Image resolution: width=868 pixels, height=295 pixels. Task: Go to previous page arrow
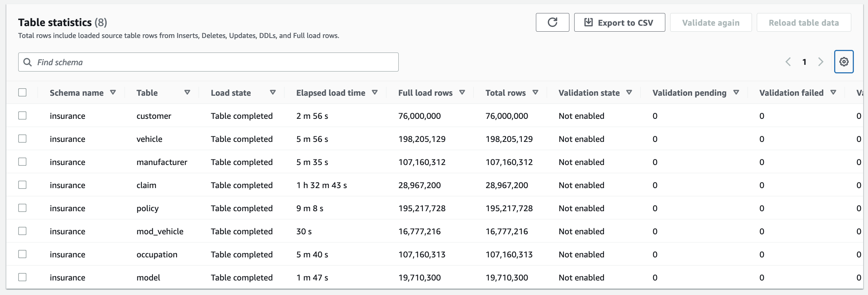coord(788,62)
